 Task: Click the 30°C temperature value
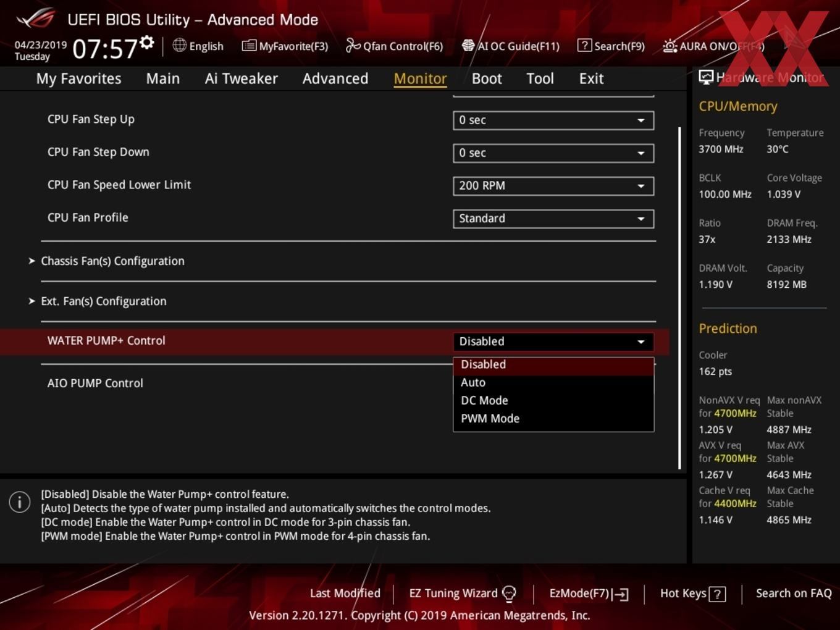coord(778,149)
